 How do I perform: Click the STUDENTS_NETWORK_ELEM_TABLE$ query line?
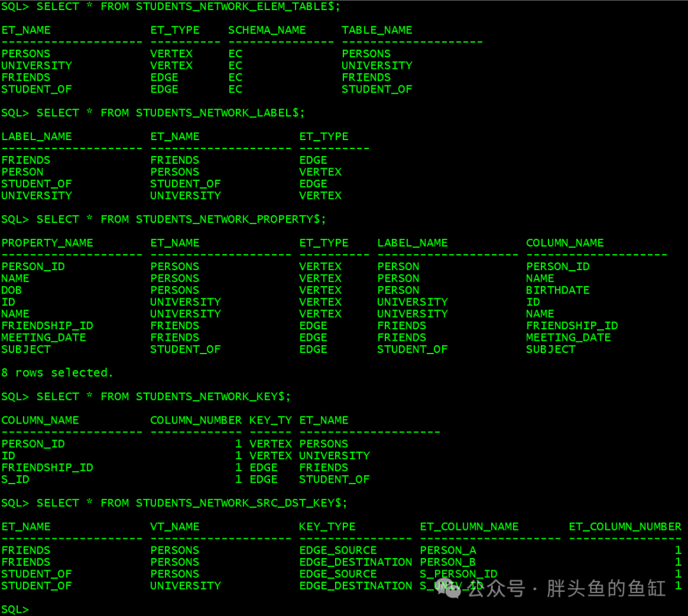tap(170, 6)
